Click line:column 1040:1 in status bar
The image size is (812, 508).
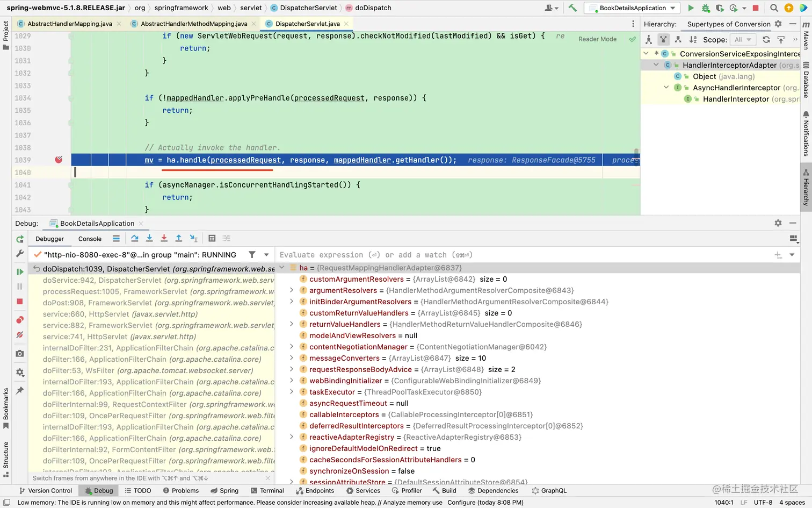[x=723, y=503]
